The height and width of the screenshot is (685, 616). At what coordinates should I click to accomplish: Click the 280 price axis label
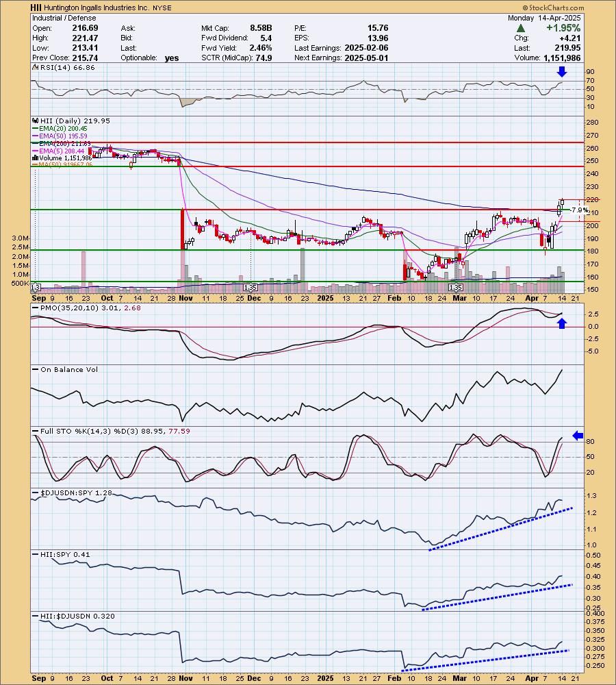pos(593,123)
